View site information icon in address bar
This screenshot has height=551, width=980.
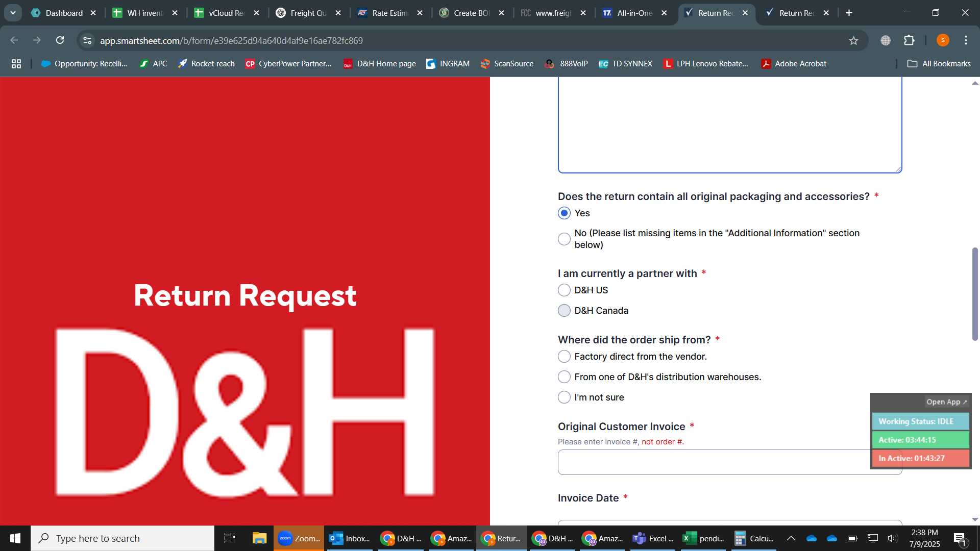point(87,40)
